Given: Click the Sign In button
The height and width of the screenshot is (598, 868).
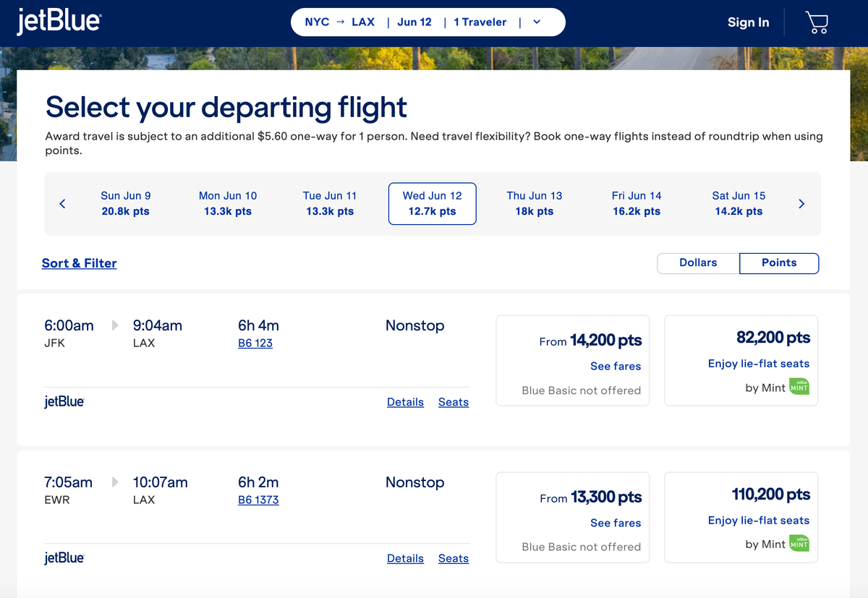Looking at the screenshot, I should (x=748, y=22).
